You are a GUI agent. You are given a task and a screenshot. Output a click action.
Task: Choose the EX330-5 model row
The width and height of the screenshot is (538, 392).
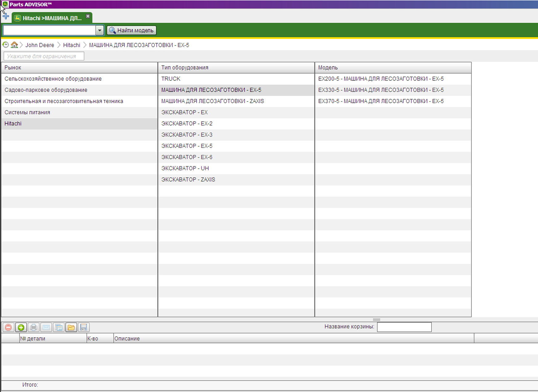point(381,90)
